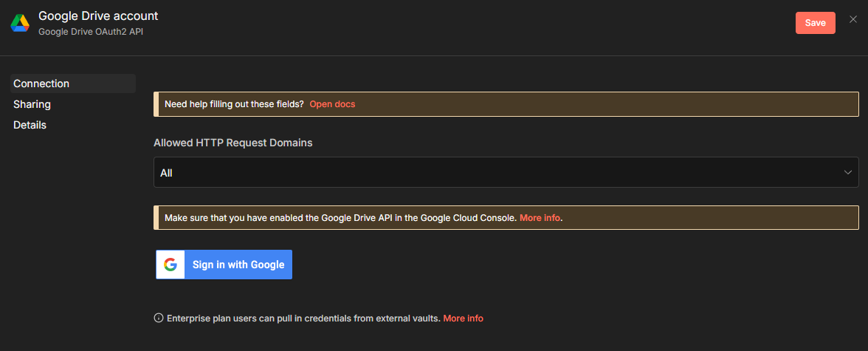Click the Google G logo icon
The height and width of the screenshot is (351, 868).
click(170, 265)
